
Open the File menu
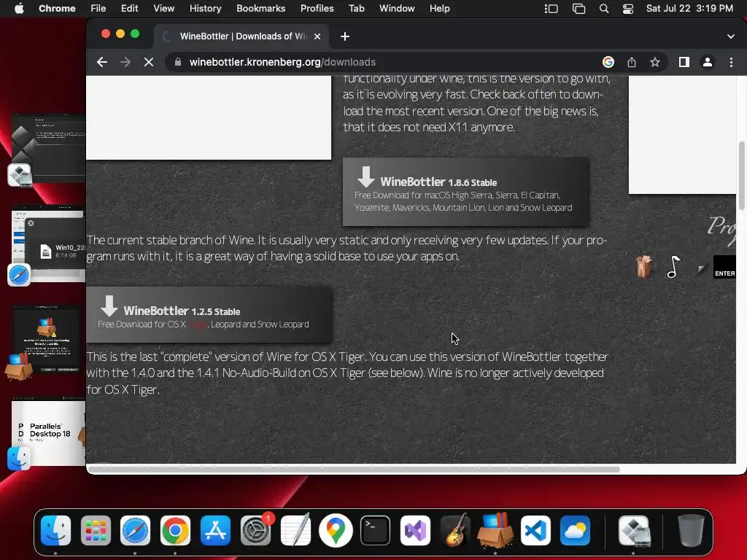pos(98,9)
